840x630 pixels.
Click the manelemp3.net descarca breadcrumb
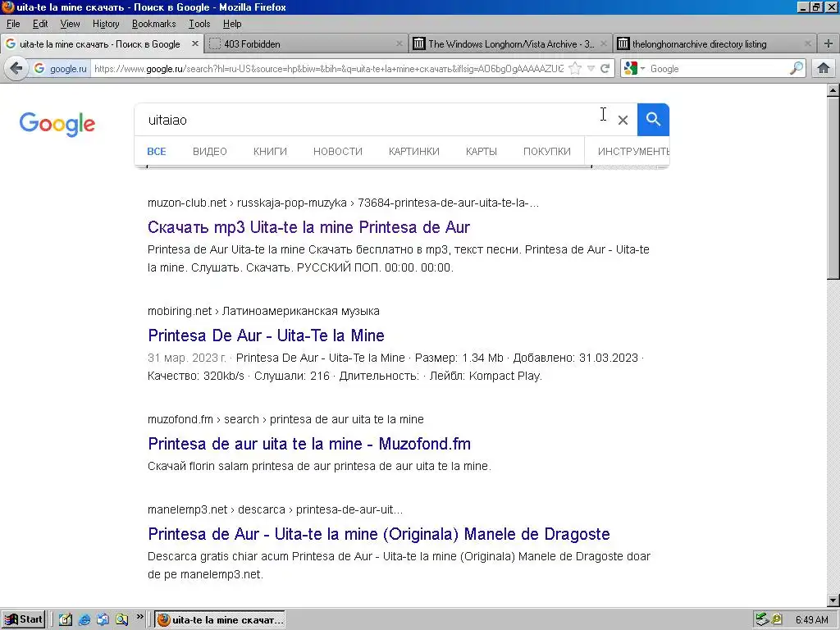point(276,509)
